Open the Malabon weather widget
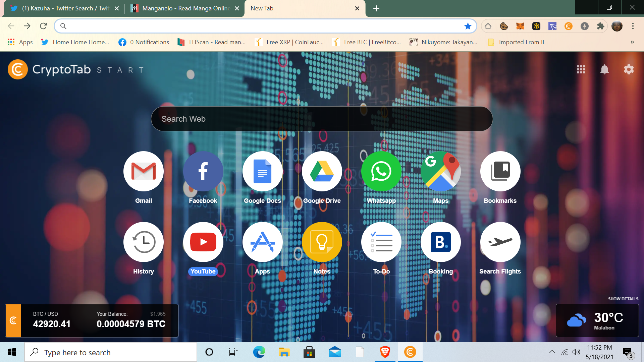644x362 pixels. pos(597,320)
